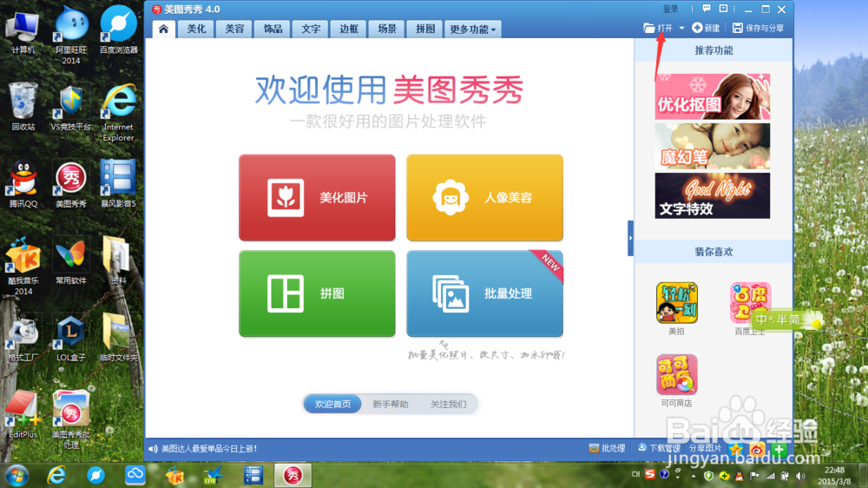Viewport: 868px width, 488px height.
Task: Collapse the right sidebar panel arrow
Action: [630, 238]
